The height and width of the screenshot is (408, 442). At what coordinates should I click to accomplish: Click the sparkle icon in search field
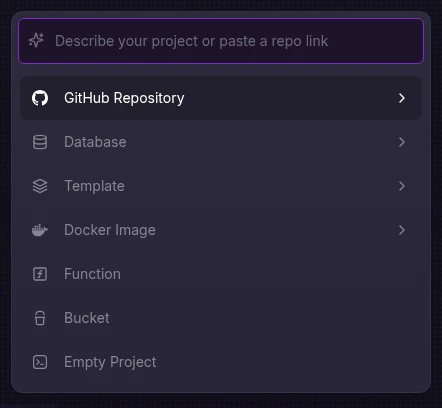pyautogui.click(x=36, y=41)
